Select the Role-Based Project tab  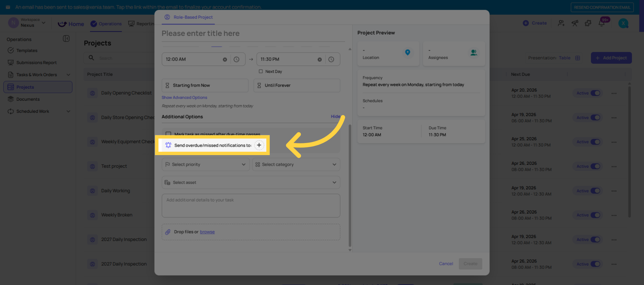tap(189, 17)
